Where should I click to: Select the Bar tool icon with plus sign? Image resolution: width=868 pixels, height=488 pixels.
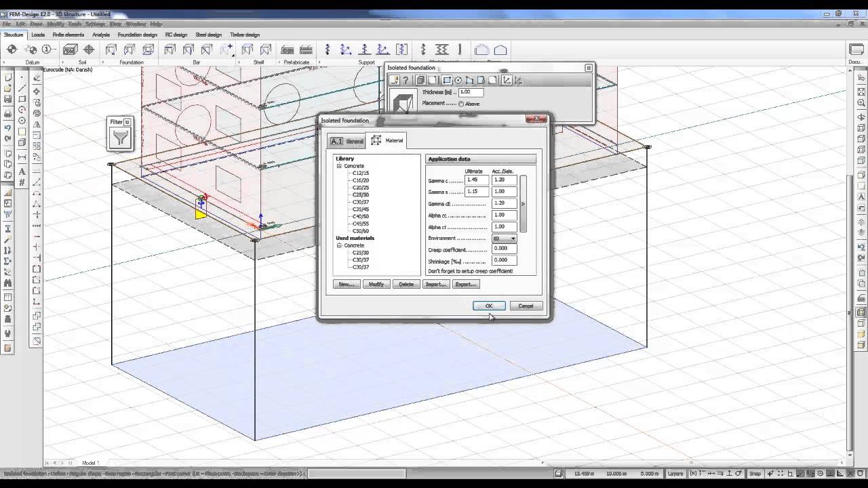coord(225,49)
